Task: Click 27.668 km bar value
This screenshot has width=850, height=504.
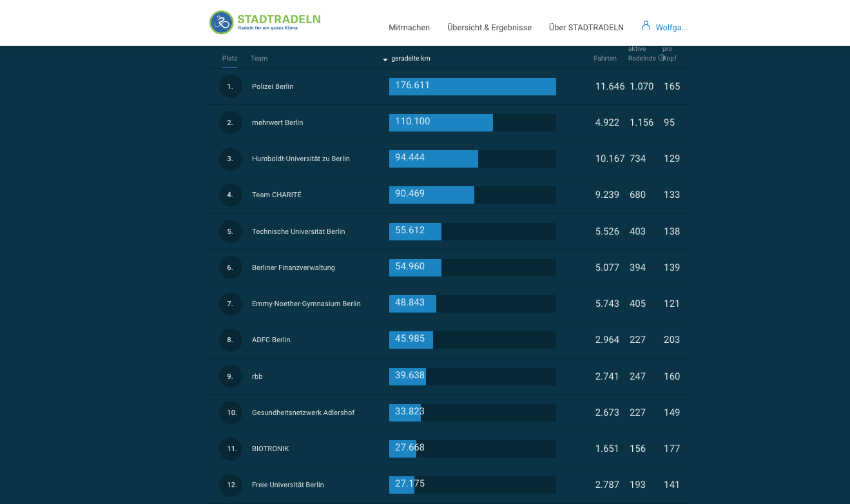Action: tap(410, 447)
